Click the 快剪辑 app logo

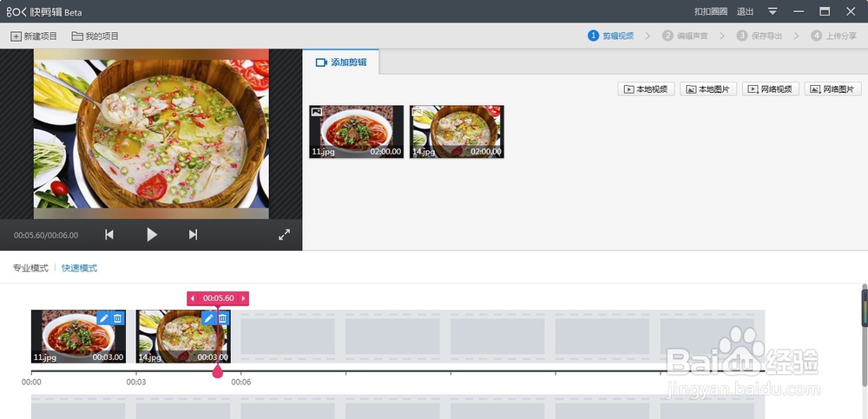click(x=44, y=11)
